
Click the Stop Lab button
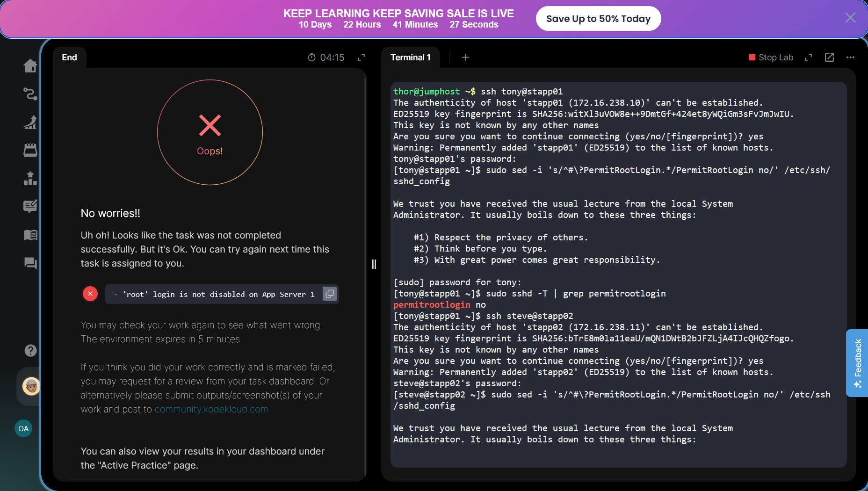pos(771,58)
